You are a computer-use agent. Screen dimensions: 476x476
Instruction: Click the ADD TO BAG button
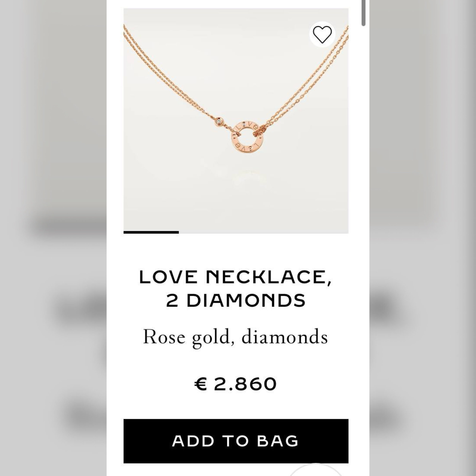tap(236, 441)
